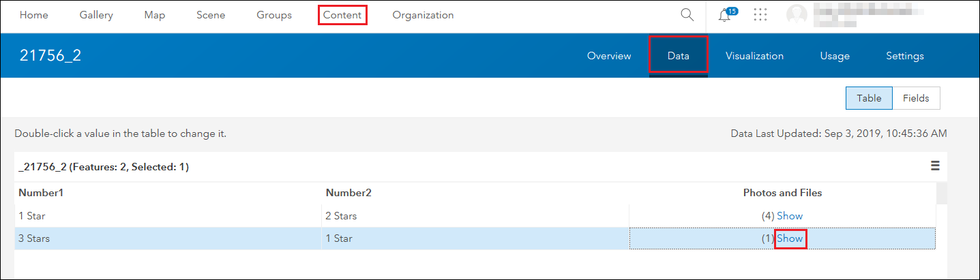Select the 2 Stars cell

(x=341, y=216)
